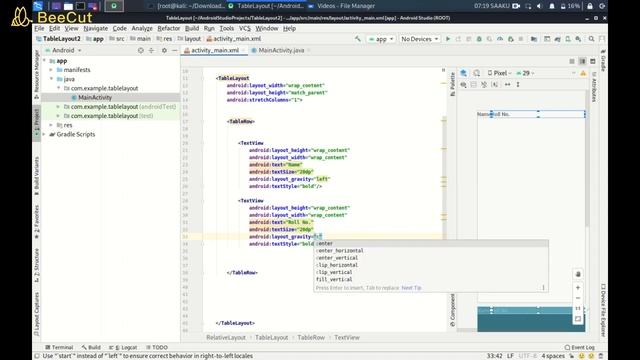Screen dimensions: 640x360
Task: Open the SDK Manager toolbar icon
Action: click(x=578, y=39)
